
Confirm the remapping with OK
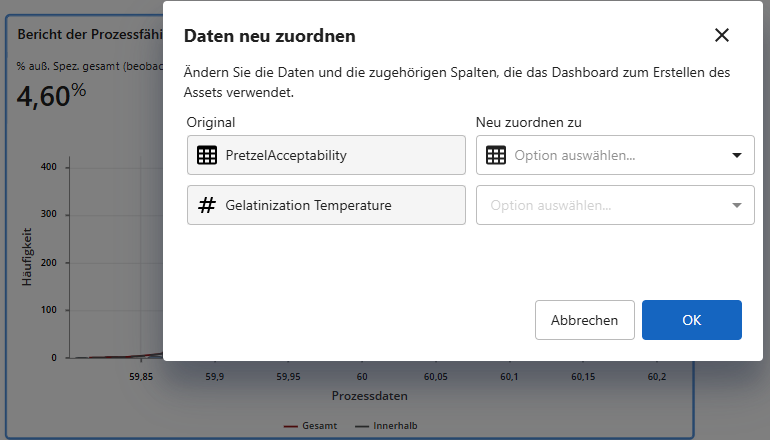coord(691,320)
